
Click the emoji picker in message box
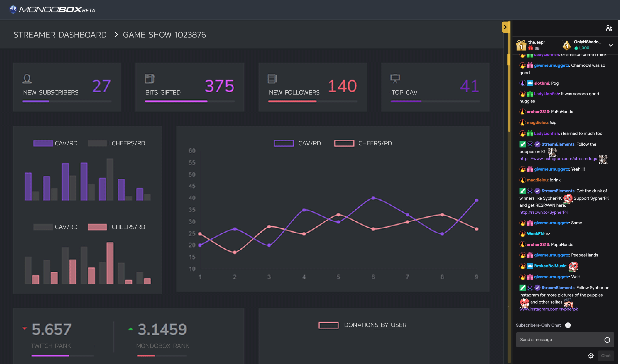tap(607, 340)
